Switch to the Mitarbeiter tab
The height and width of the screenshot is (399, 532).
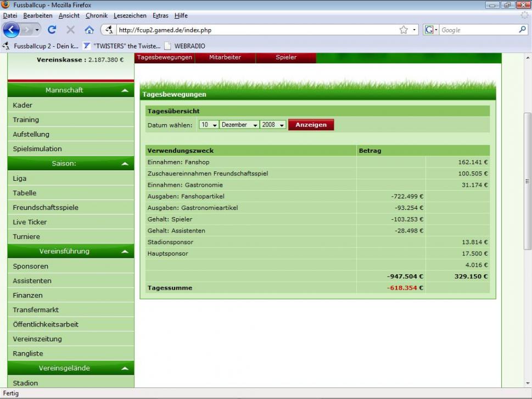pyautogui.click(x=225, y=57)
